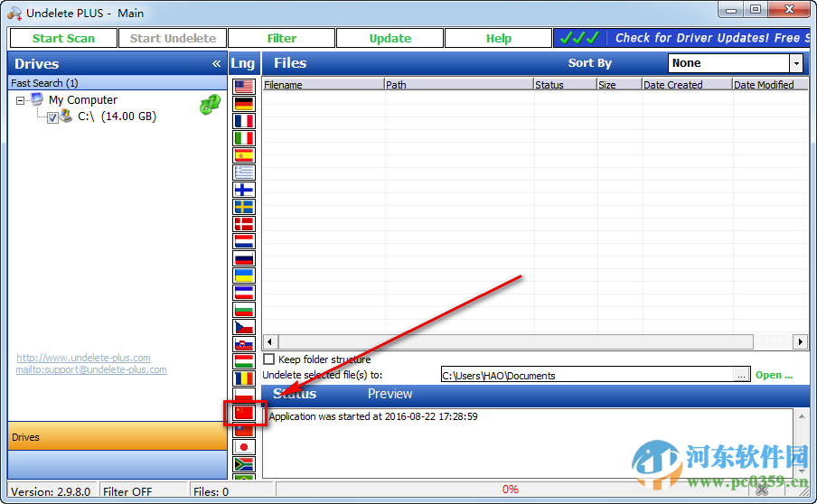Open the Filter menu button
The width and height of the screenshot is (817, 504).
[x=281, y=38]
